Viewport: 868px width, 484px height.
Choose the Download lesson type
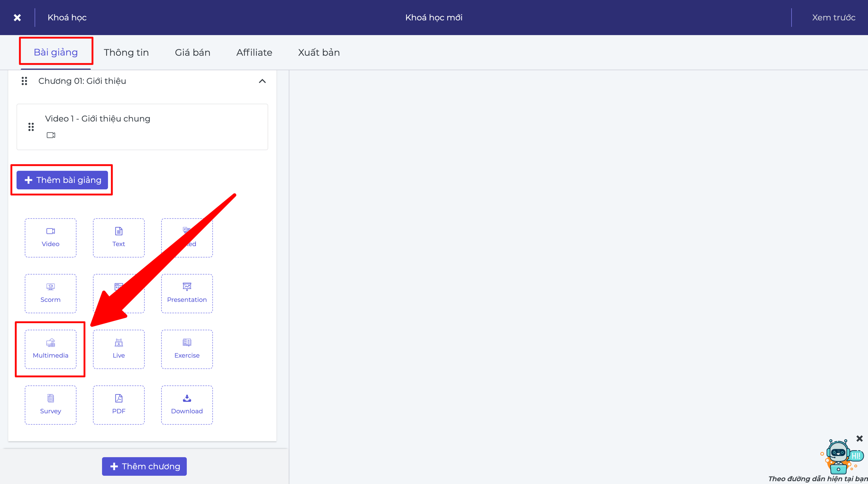coord(187,405)
